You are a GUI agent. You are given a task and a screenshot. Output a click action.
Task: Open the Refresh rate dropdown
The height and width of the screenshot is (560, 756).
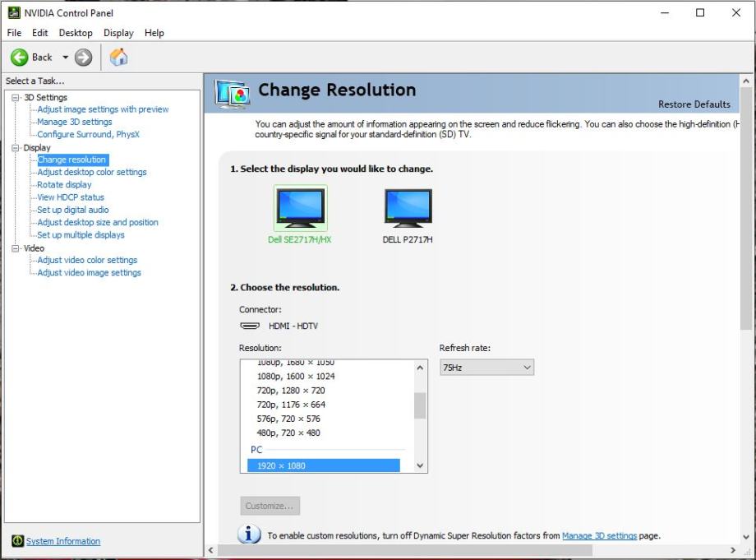pos(486,368)
